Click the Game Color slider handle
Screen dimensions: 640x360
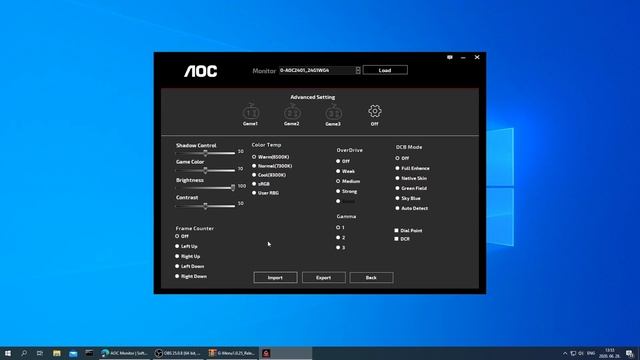206,170
